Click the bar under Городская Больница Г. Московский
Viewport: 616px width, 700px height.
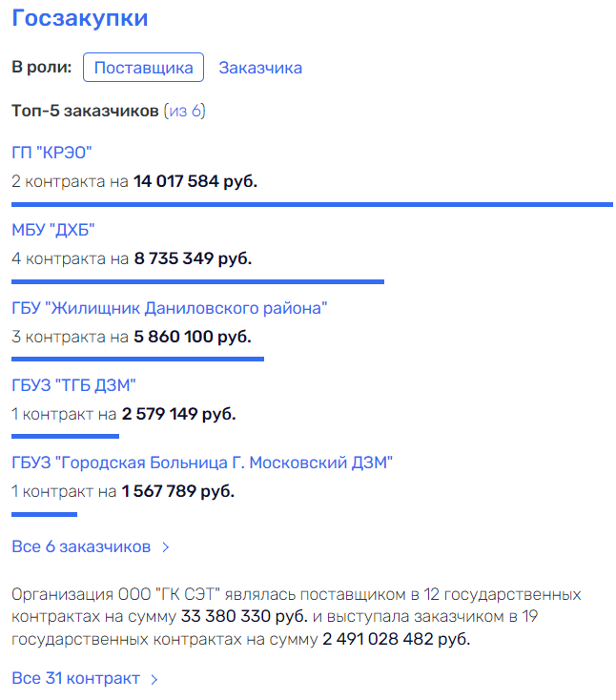coord(44,514)
